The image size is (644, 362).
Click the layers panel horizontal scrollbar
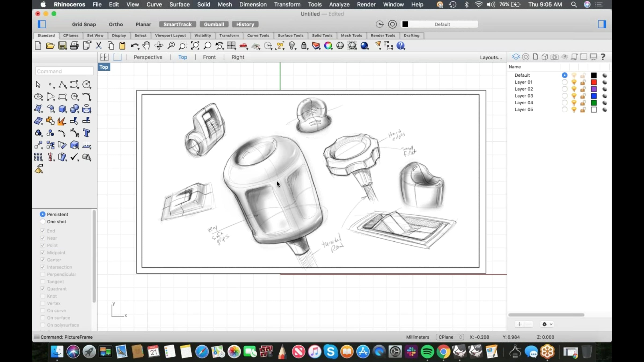(x=546, y=315)
